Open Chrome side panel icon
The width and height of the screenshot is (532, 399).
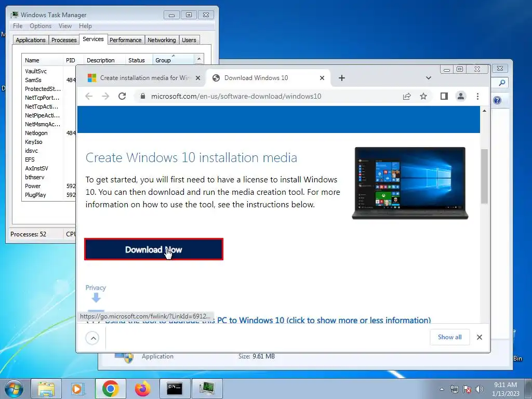(444, 96)
